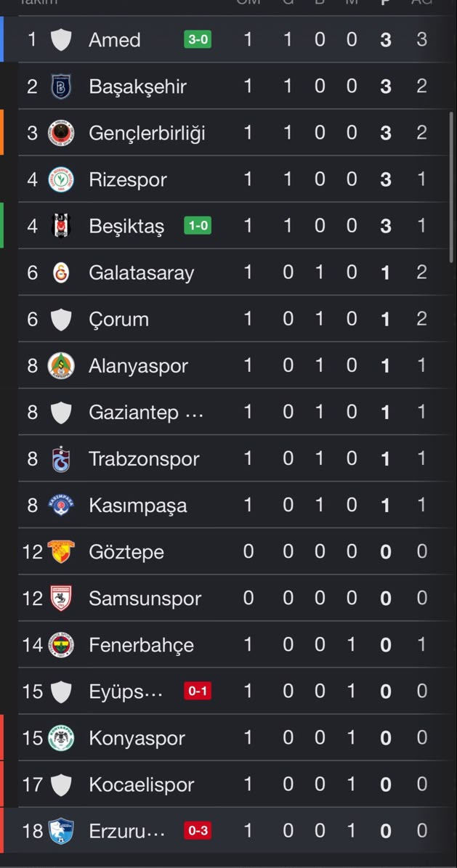Select the Alanyaspor club logo

pyautogui.click(x=61, y=365)
